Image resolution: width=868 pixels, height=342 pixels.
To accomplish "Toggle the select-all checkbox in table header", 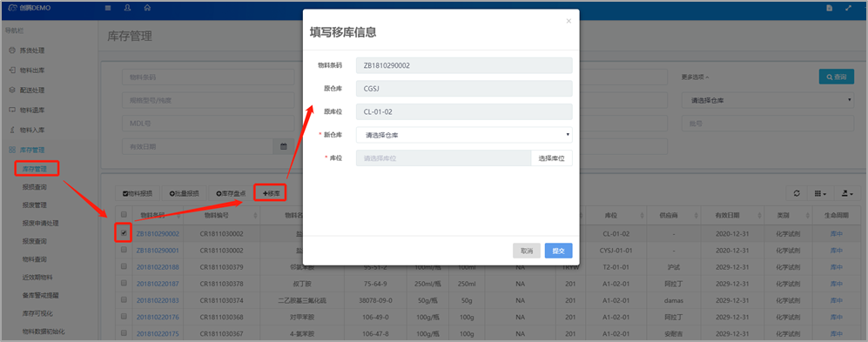I will coord(124,215).
